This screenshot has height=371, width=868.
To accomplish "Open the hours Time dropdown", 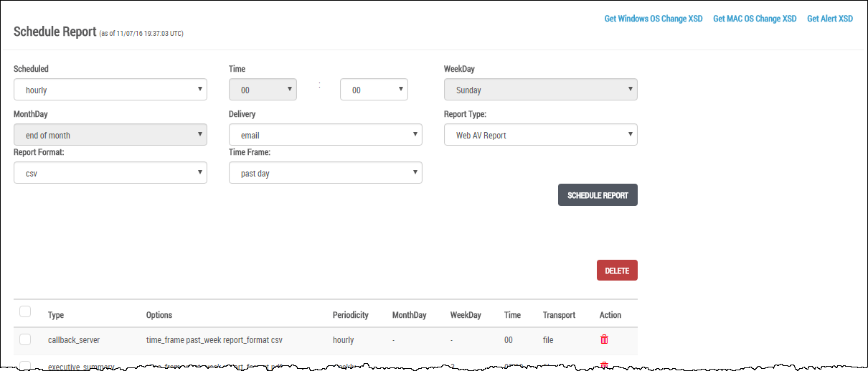I will pos(263,90).
